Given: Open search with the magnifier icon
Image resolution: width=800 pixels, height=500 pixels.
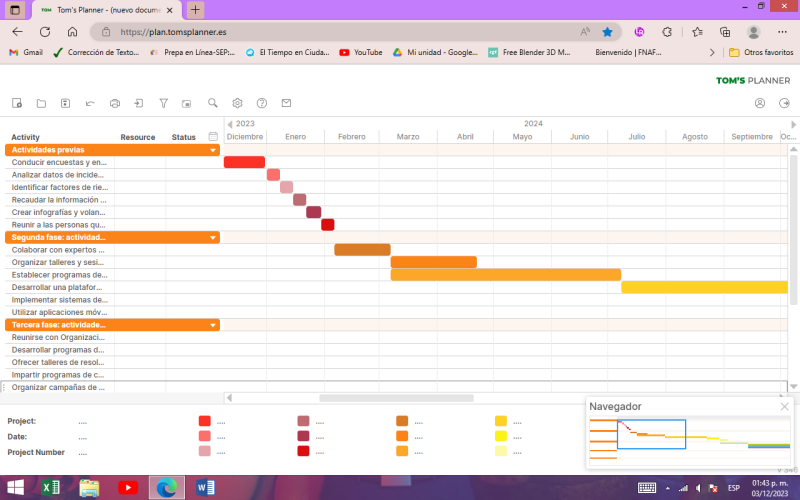Looking at the screenshot, I should tap(213, 103).
